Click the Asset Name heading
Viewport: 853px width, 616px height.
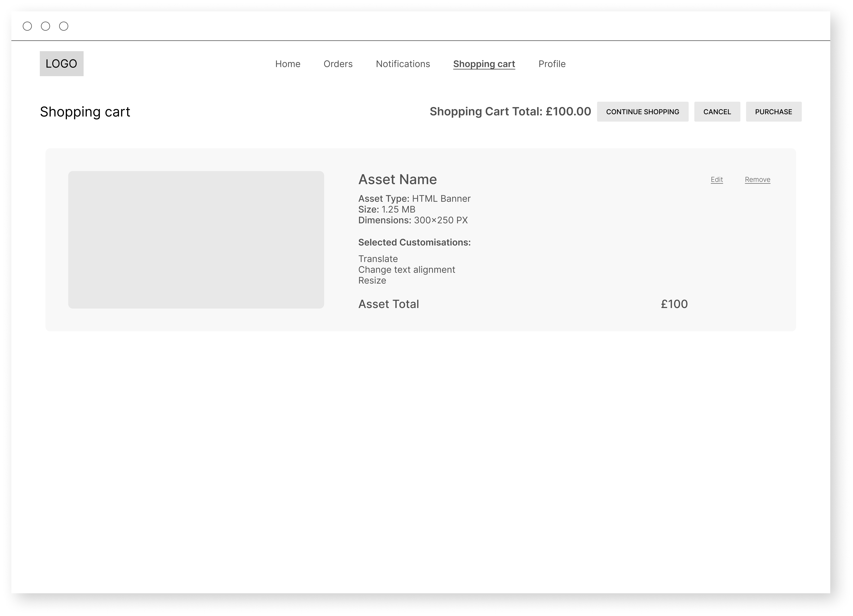coord(397,180)
